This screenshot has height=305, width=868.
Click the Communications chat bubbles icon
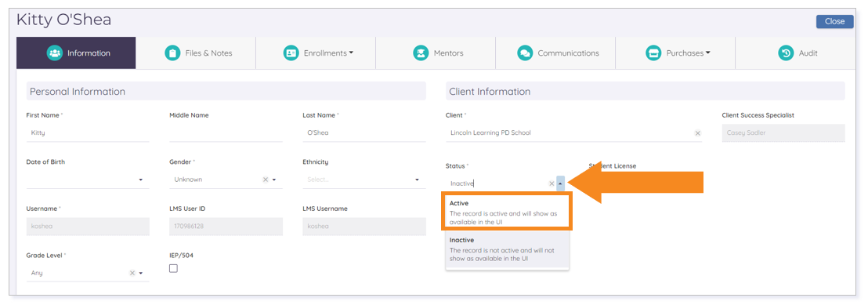click(x=525, y=53)
